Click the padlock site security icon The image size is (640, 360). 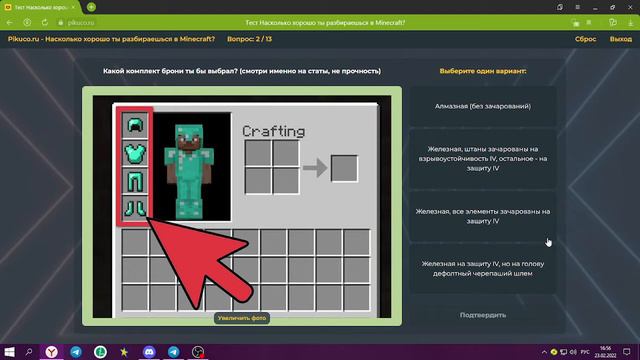coord(60,23)
